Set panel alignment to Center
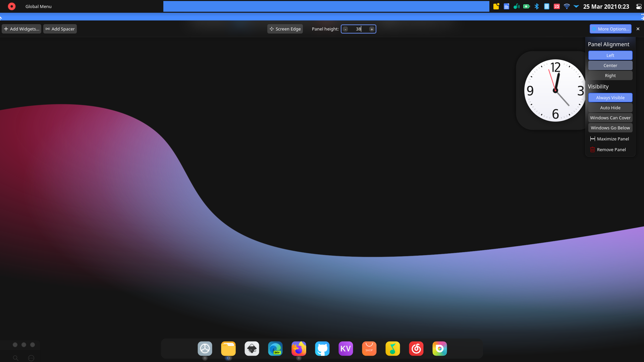 coord(610,65)
